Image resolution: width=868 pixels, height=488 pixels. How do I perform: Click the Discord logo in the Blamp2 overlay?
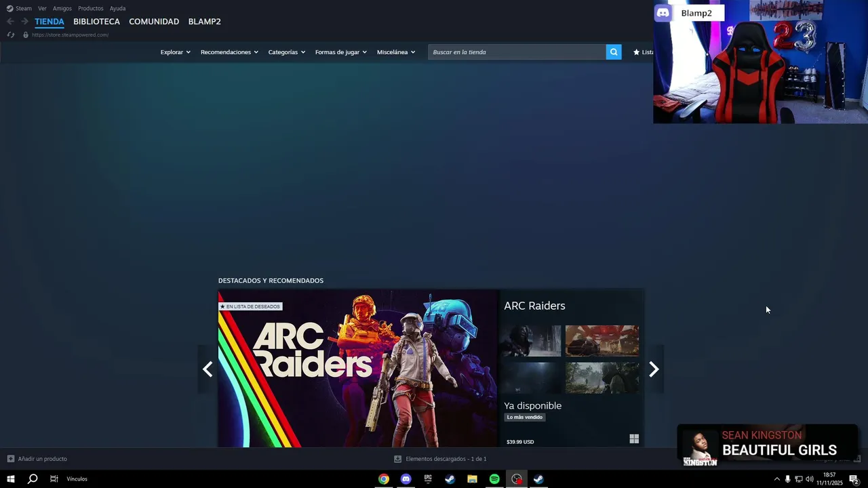(x=663, y=13)
